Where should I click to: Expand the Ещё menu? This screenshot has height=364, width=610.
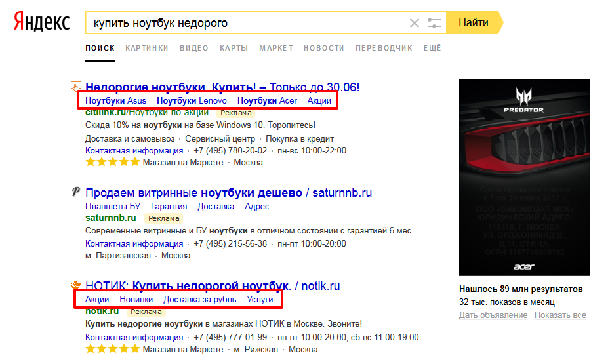point(432,48)
